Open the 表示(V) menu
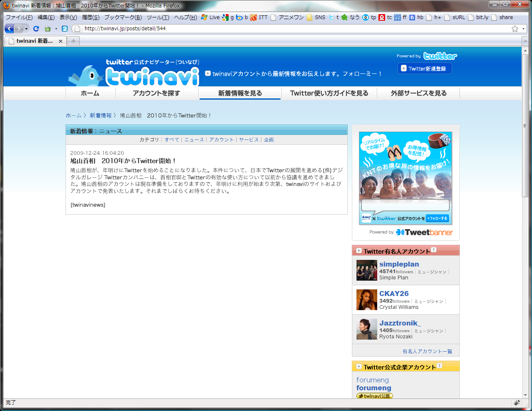Image resolution: width=532 pixels, height=411 pixels. tap(68, 17)
